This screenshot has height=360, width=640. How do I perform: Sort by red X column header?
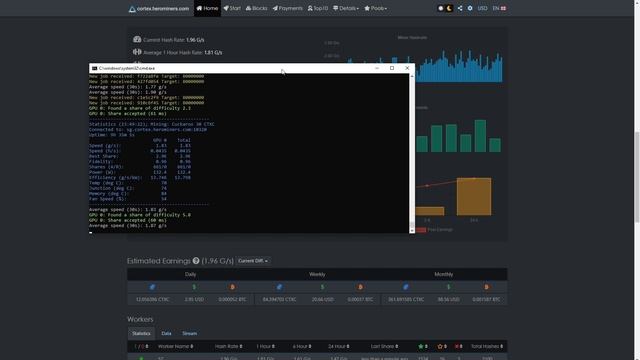point(458,346)
